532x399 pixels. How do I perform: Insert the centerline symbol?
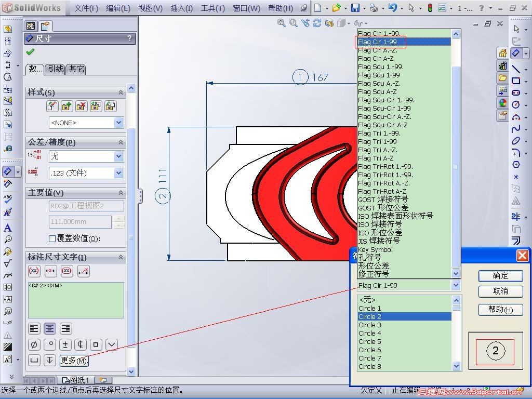[81, 345]
